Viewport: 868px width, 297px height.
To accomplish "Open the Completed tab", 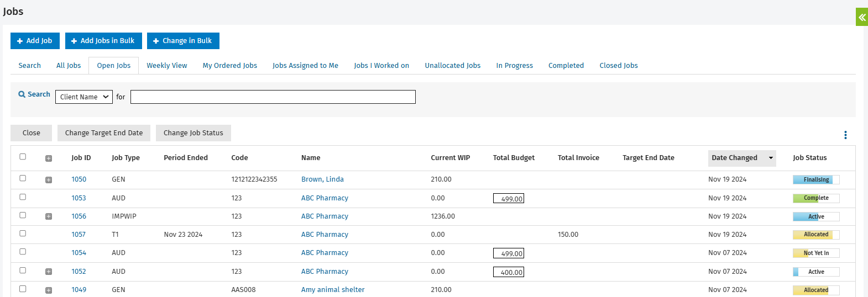I will (x=566, y=65).
